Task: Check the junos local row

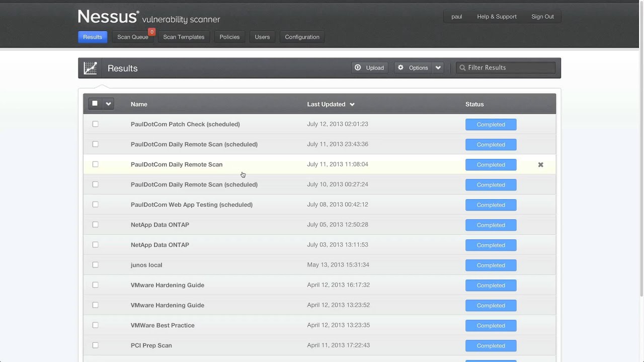Action: click(x=95, y=264)
